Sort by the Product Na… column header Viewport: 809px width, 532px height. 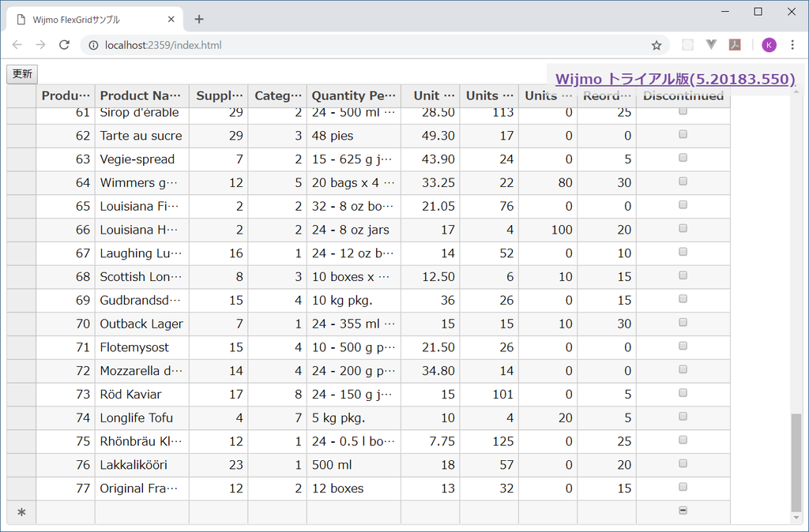point(142,96)
